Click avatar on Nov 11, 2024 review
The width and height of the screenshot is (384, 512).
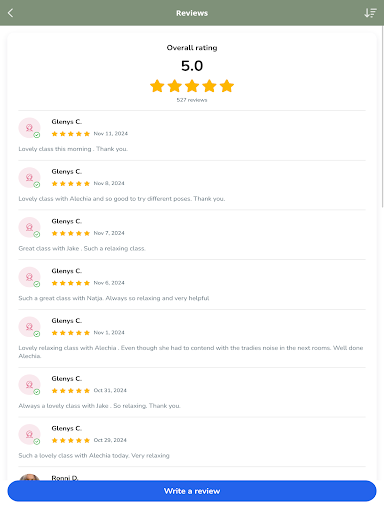pyautogui.click(x=29, y=128)
